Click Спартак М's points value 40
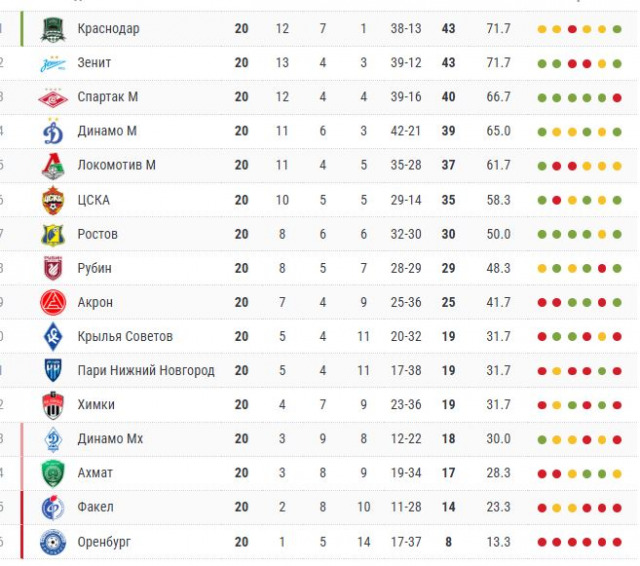 point(448,97)
